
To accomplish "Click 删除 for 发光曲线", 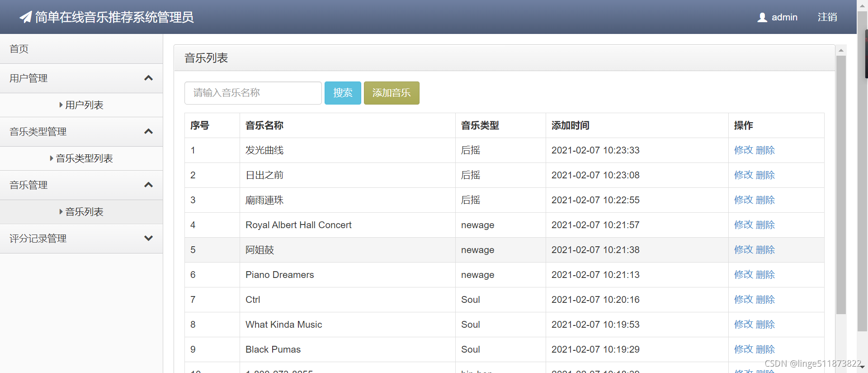I will [x=765, y=150].
